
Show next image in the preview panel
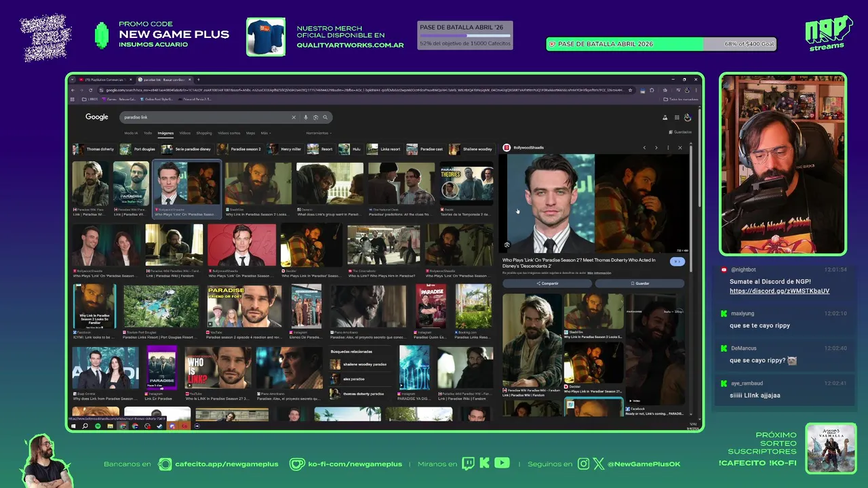(656, 148)
